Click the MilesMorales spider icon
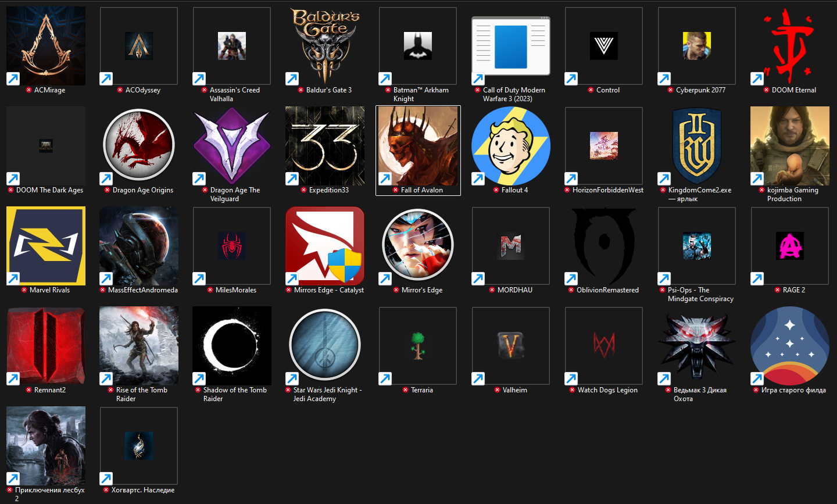 coord(232,246)
